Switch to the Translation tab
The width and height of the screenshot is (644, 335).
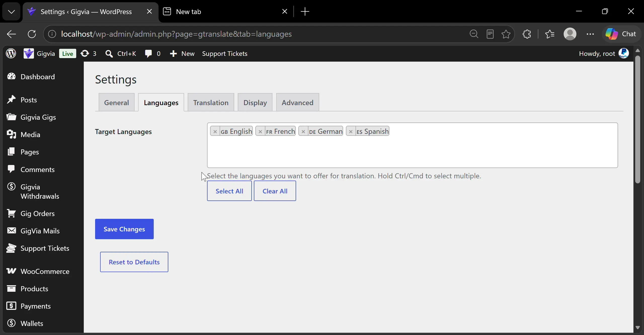tap(211, 102)
